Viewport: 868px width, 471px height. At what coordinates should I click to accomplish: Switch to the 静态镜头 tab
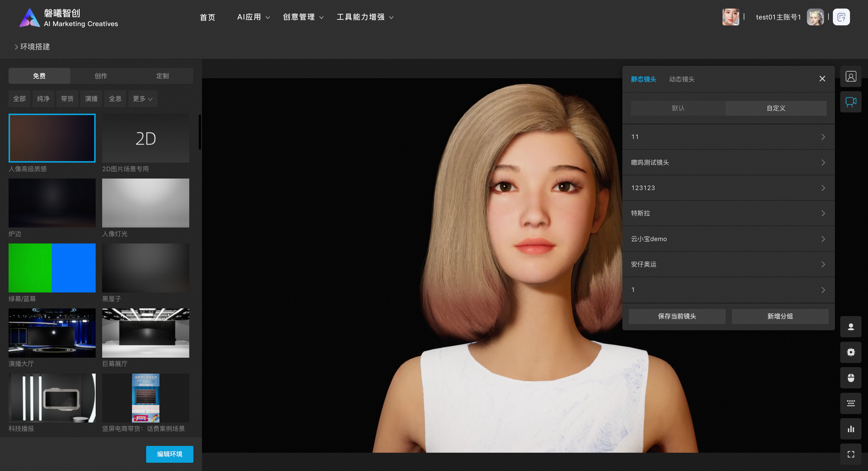pos(643,79)
